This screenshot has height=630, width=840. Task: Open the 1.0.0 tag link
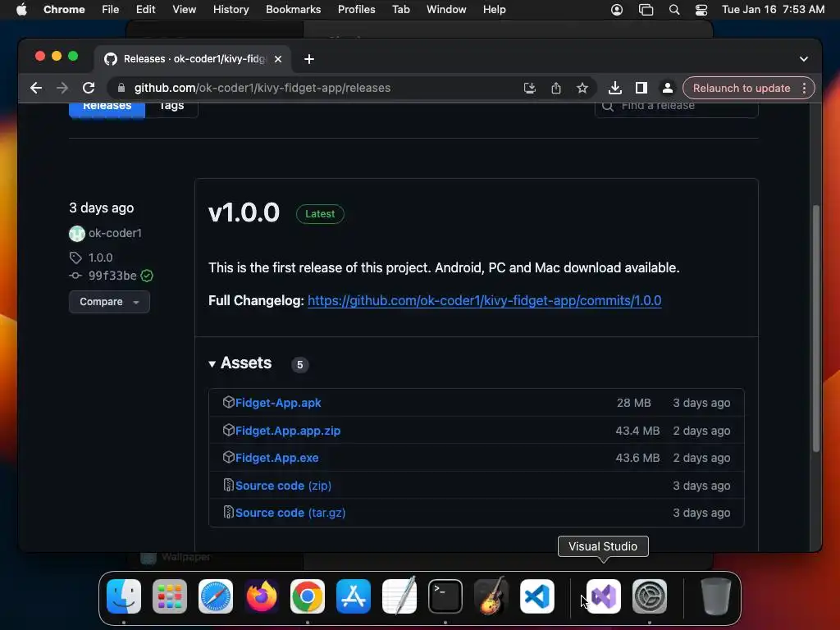tap(100, 258)
